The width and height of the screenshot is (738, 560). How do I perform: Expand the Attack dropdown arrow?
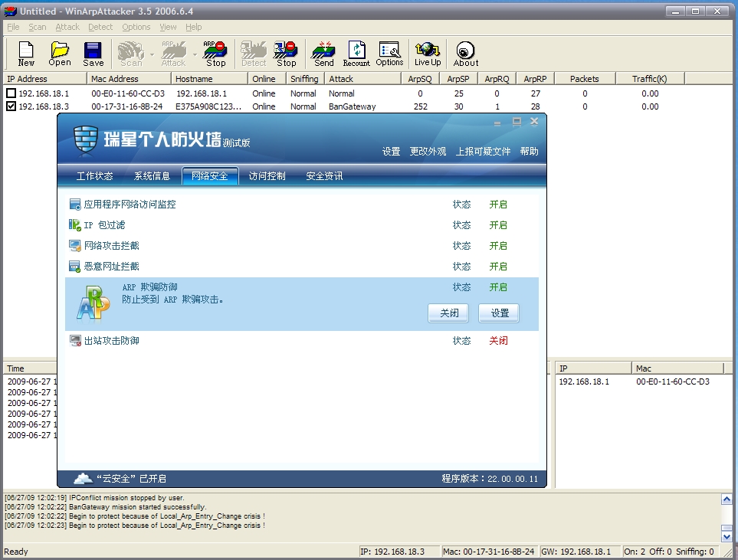(195, 54)
